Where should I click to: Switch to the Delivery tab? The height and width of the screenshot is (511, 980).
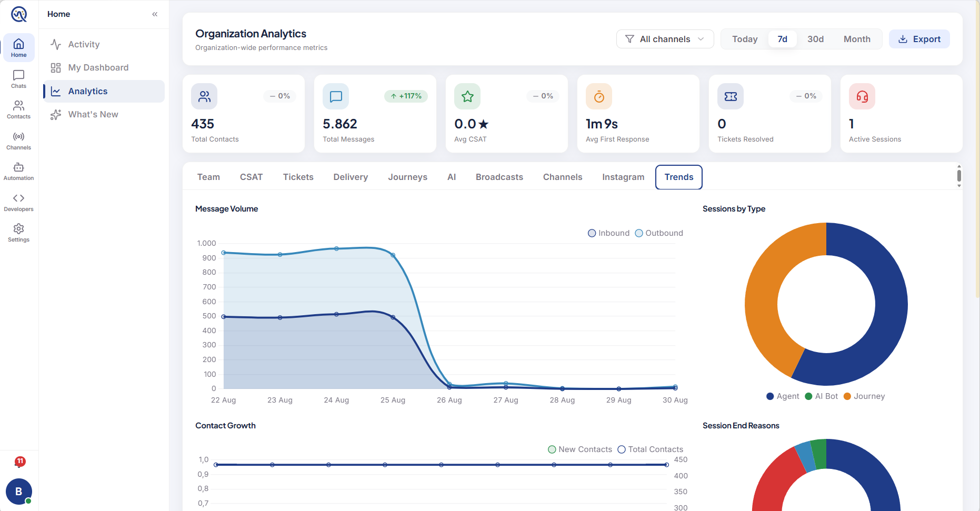pos(351,177)
